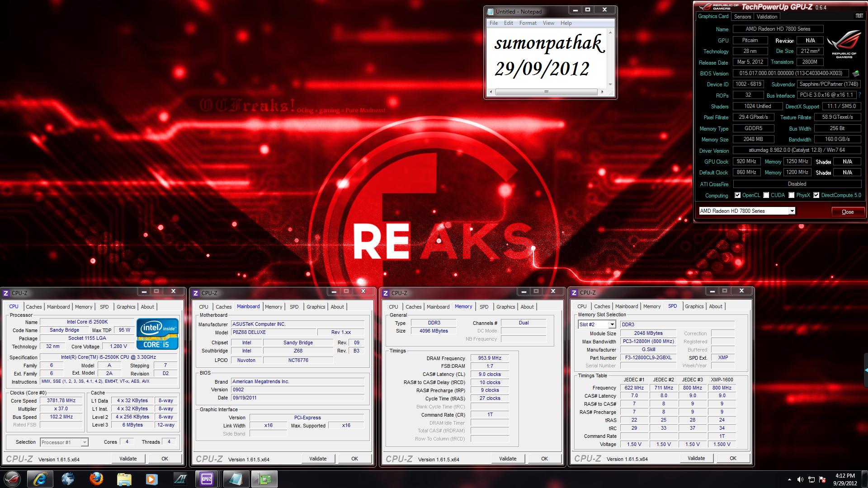Click the Driver Version field in GPU-Z

click(x=797, y=150)
